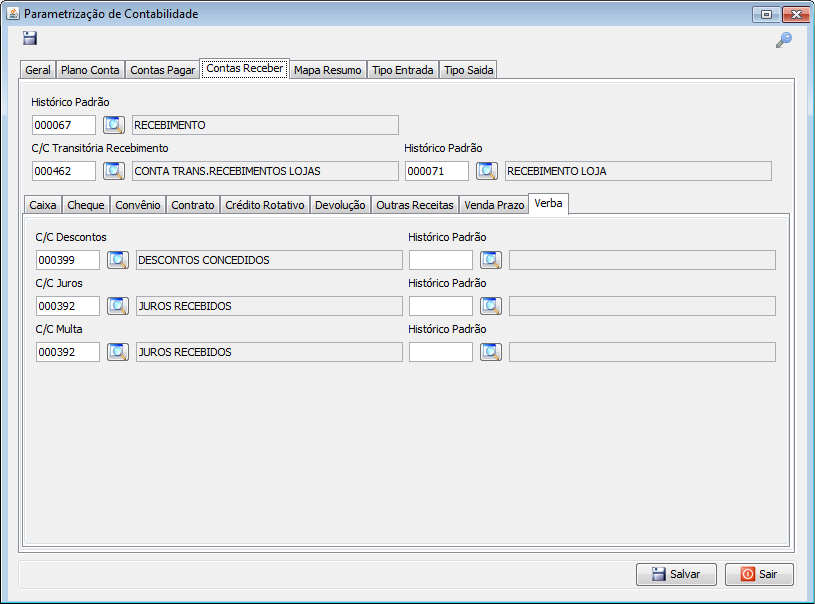Viewport: 815px width, 604px height.
Task: Click JUROS RECEBIDOS description in C/C Multa
Action: (x=269, y=352)
